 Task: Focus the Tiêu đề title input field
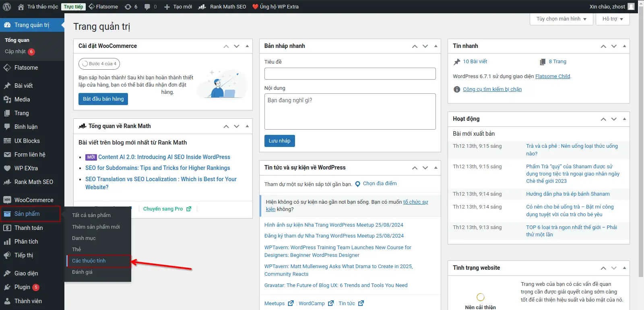pos(350,74)
